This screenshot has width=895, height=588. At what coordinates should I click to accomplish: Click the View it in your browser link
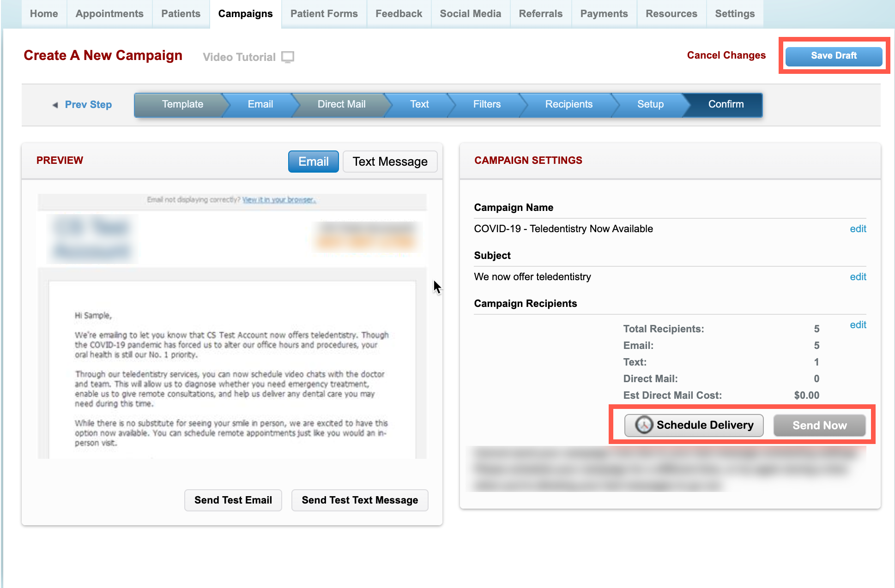[278, 199]
